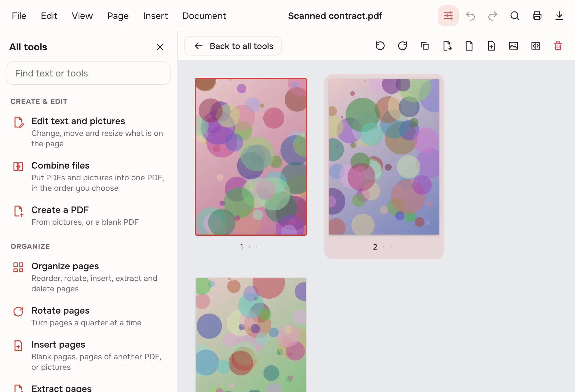
Task: Open the File menu
Action: click(19, 16)
